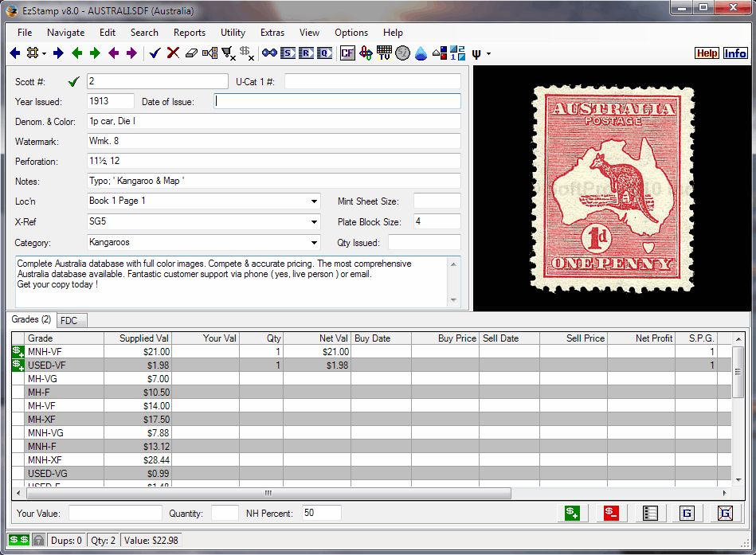
Task: Click the TV grid toolbar icon
Action: pos(384,53)
